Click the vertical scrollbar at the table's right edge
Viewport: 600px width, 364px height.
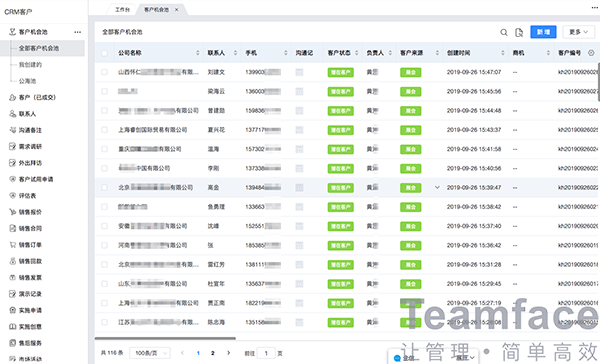click(598, 82)
